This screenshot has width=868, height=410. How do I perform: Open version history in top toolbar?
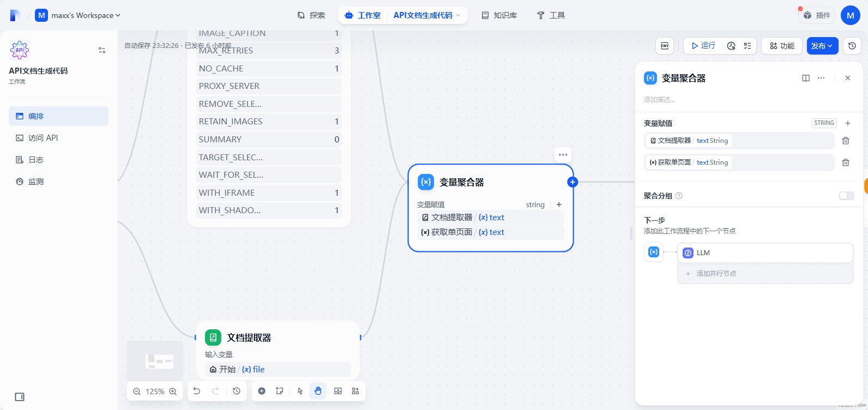coord(852,46)
